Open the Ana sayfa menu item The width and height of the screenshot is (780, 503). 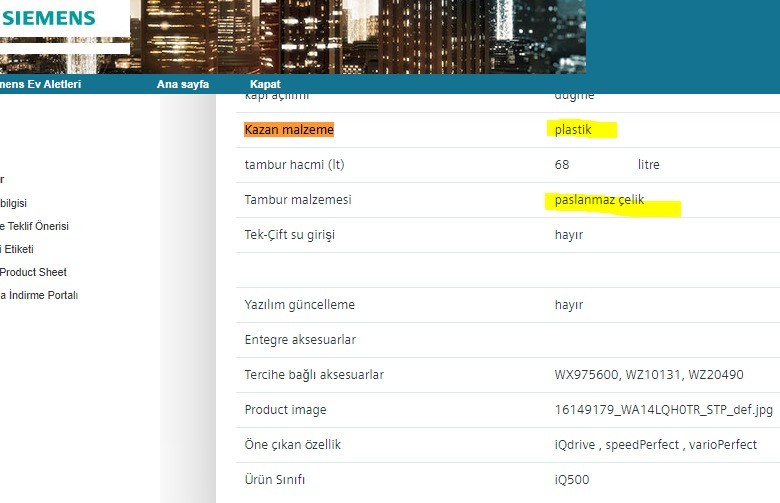[x=183, y=84]
